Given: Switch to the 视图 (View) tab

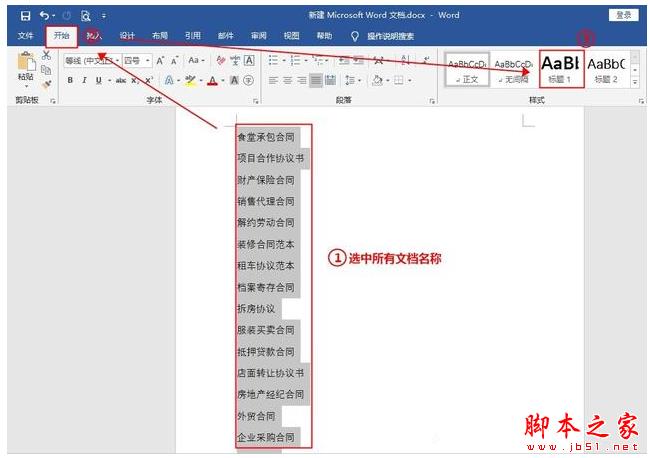Looking at the screenshot, I should tap(291, 36).
